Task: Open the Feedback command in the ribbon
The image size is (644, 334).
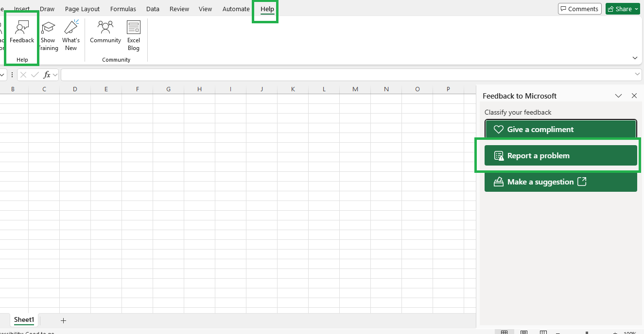Action: pos(22,33)
